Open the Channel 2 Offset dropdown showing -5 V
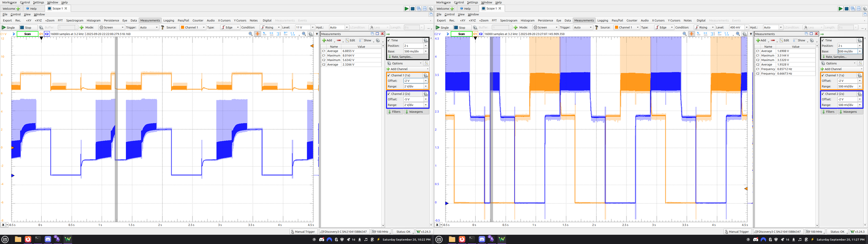 (x=426, y=99)
